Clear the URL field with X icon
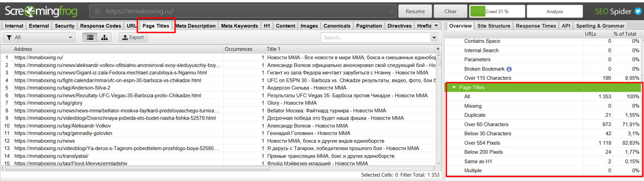Image resolution: width=644 pixels, height=181 pixels. (392, 11)
